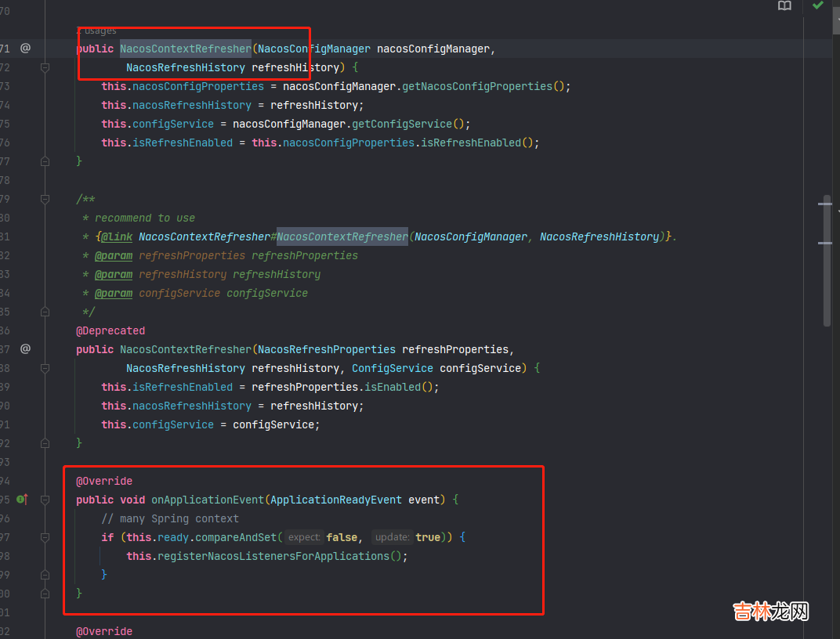Click the @ gutter icon on line 71

point(25,49)
